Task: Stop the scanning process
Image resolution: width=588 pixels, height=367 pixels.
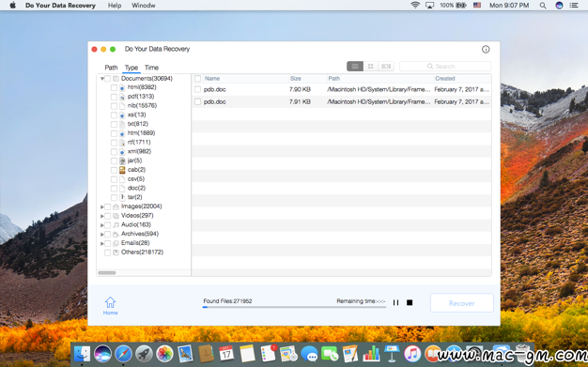Action: coord(410,302)
